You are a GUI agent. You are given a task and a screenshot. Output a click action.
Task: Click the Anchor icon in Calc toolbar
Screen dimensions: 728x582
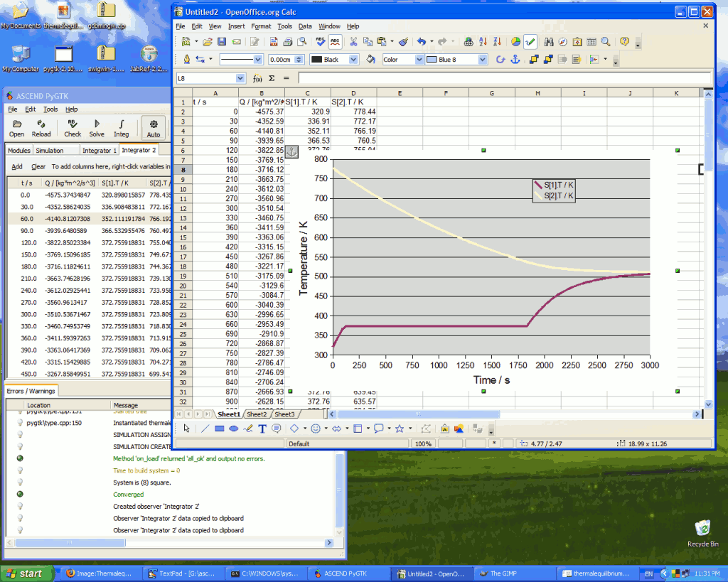click(x=515, y=60)
